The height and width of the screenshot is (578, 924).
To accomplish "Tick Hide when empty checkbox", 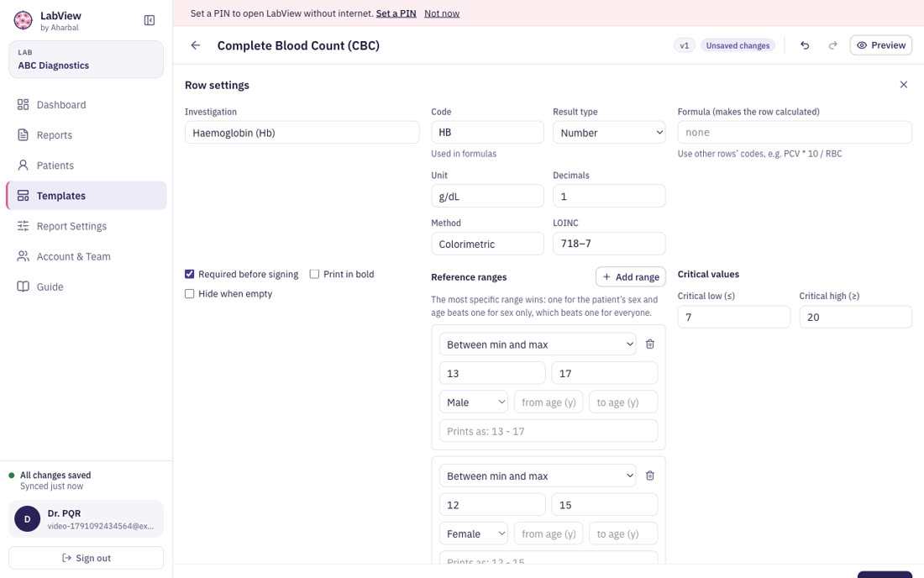I will pos(189,293).
